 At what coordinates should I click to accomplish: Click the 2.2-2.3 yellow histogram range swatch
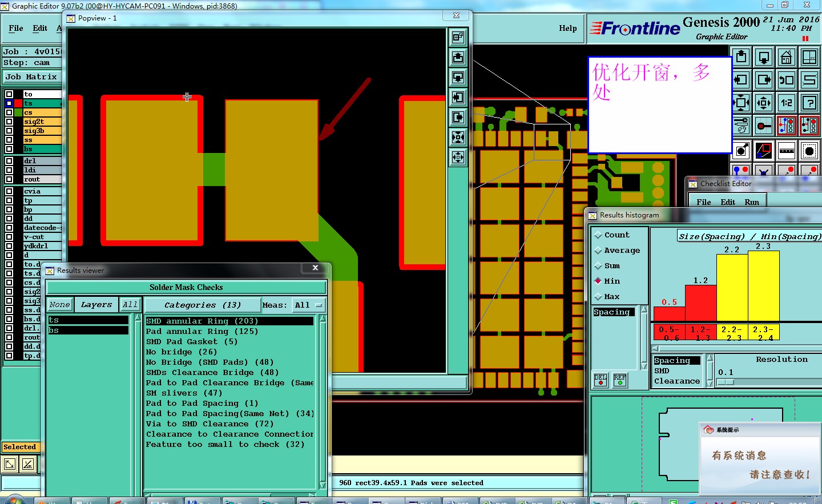[732, 332]
